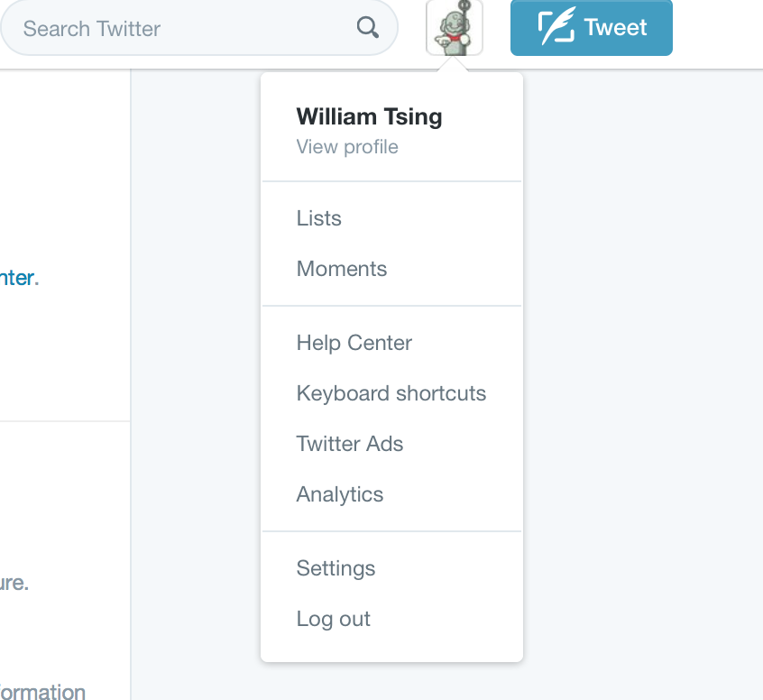Click the partial 'formation' text at bottom left
Screen dimensions: 763x700
pos(42,691)
